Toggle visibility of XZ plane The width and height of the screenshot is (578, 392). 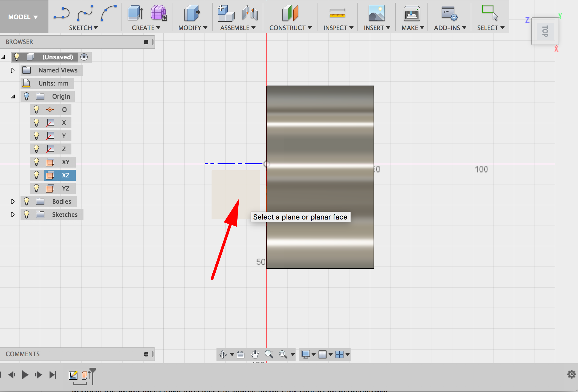coord(36,175)
